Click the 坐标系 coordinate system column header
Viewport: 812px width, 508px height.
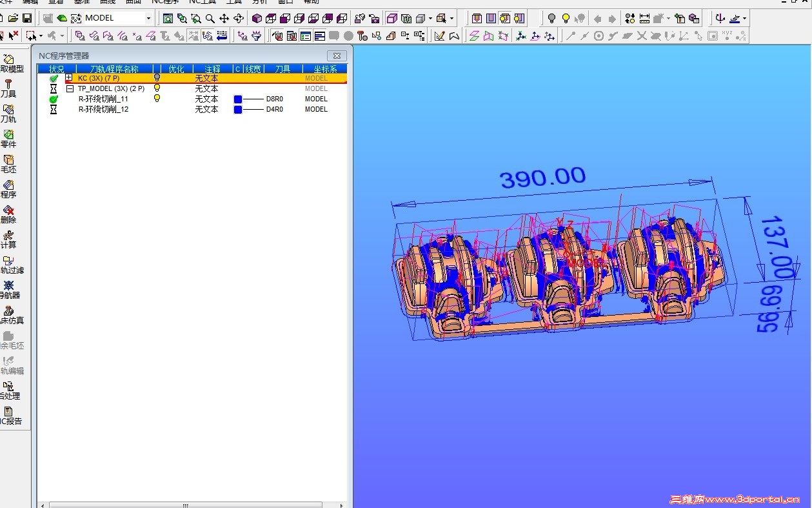click(325, 68)
